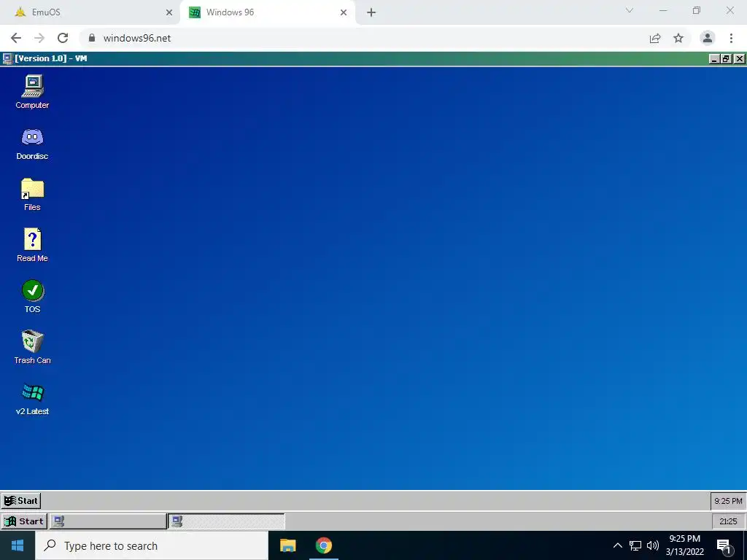This screenshot has width=747, height=560.
Task: Open the volume tray icon
Action: pyautogui.click(x=653, y=545)
